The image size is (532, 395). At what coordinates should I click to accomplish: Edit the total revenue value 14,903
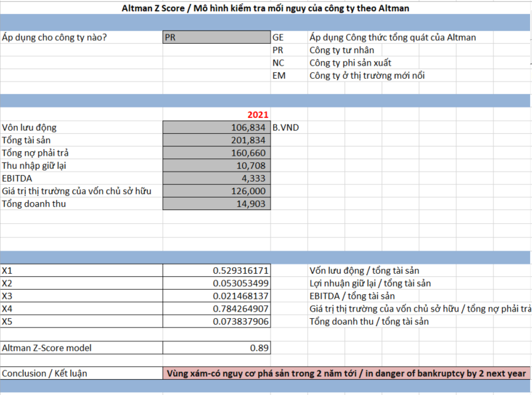(x=216, y=203)
